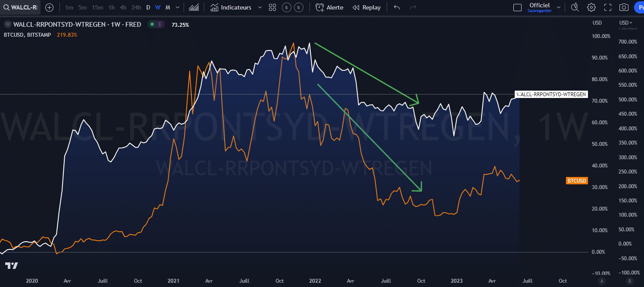Image resolution: width=644 pixels, height=287 pixels.
Task: Select the M monthly timeframe
Action: [168, 7]
